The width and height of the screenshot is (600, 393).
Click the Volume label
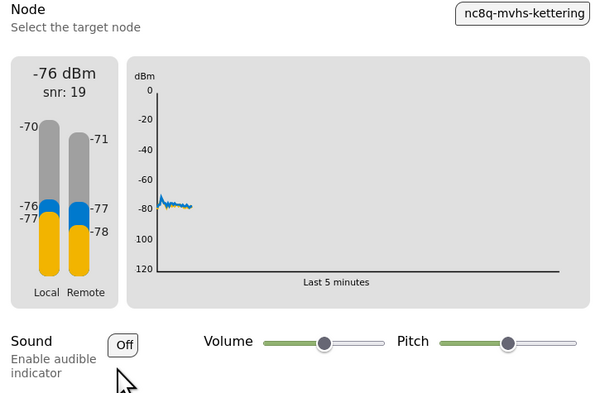point(228,341)
